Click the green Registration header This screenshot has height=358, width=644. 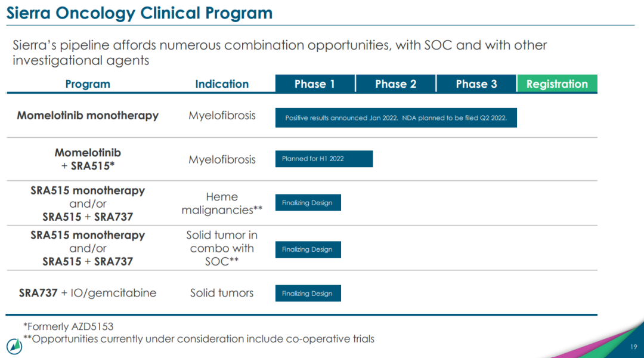[557, 84]
